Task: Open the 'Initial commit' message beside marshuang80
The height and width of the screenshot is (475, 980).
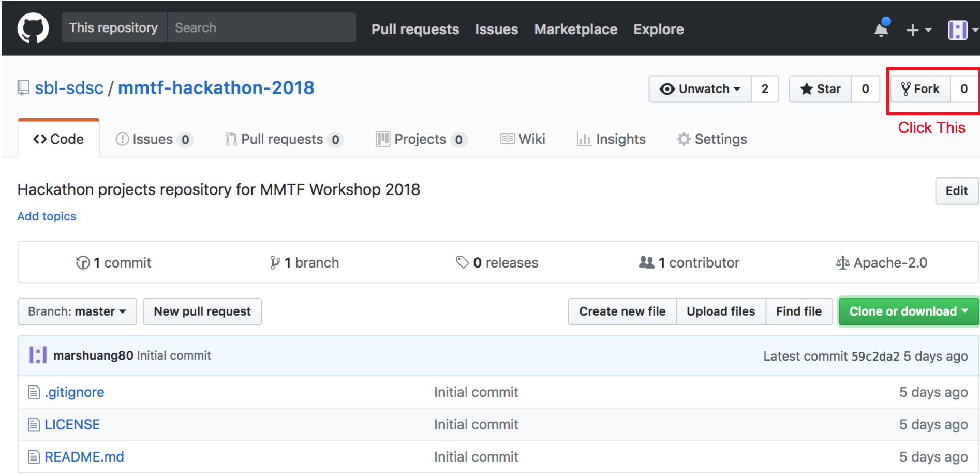Action: (174, 355)
